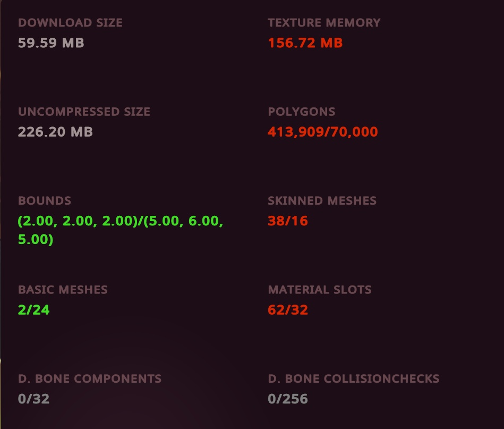The width and height of the screenshot is (504, 429).
Task: Click the Skinned Meshes heading
Action: coord(322,200)
